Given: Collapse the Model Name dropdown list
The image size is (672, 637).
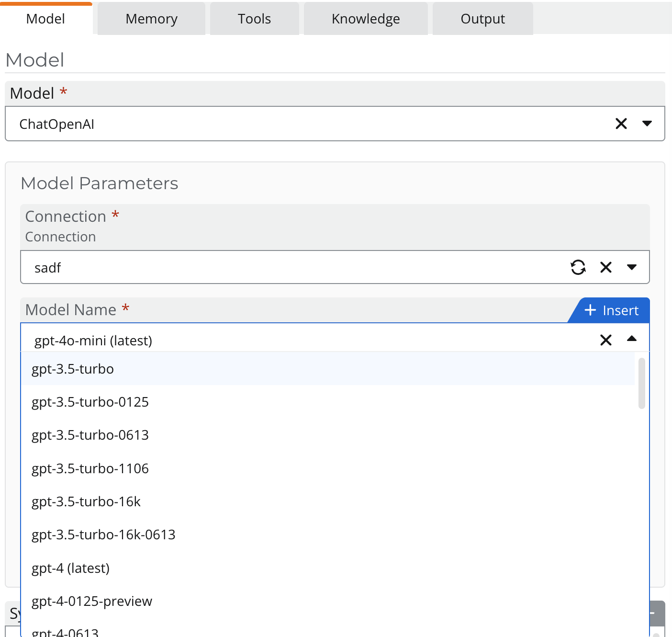Looking at the screenshot, I should 632,339.
